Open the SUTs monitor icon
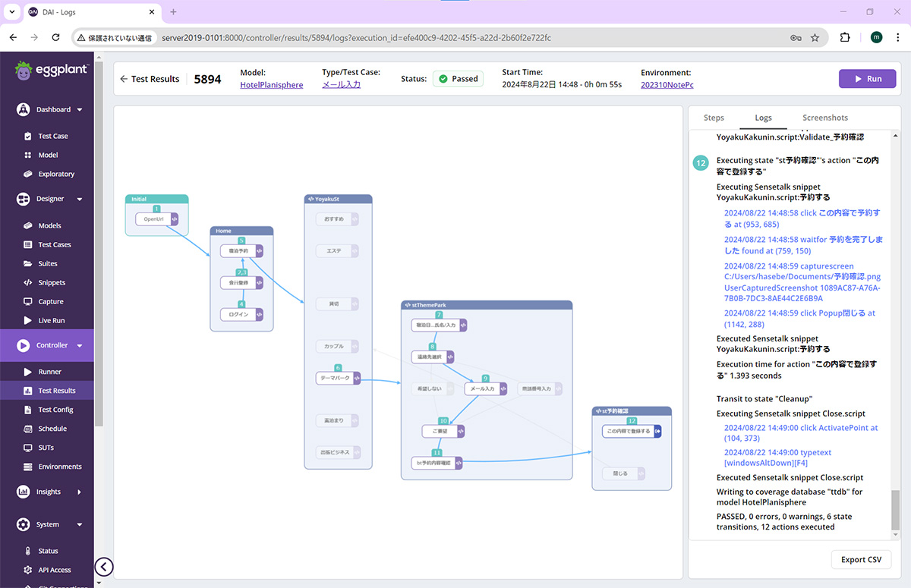Screen dimensions: 911x588 click(28, 448)
